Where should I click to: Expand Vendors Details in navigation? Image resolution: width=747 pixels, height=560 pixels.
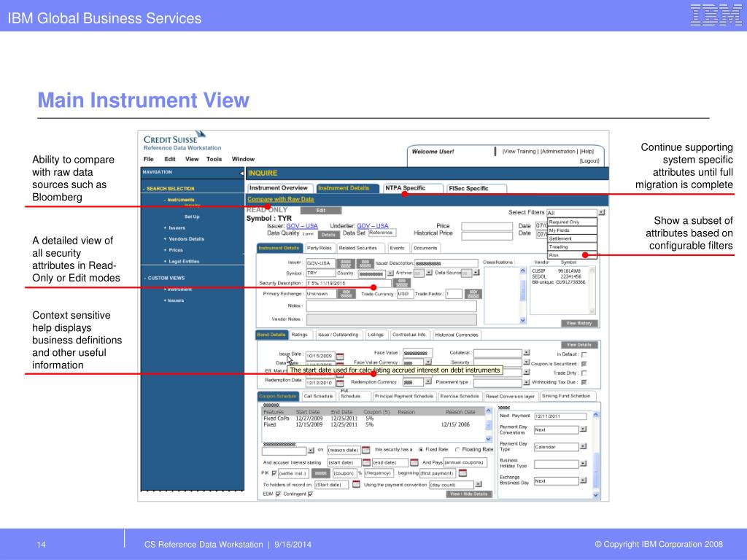click(185, 239)
